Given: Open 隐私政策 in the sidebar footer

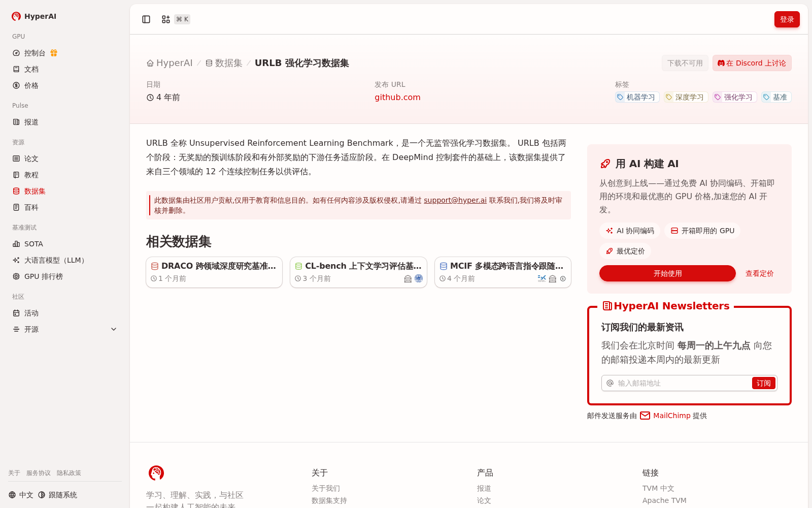Looking at the screenshot, I should coord(69,473).
